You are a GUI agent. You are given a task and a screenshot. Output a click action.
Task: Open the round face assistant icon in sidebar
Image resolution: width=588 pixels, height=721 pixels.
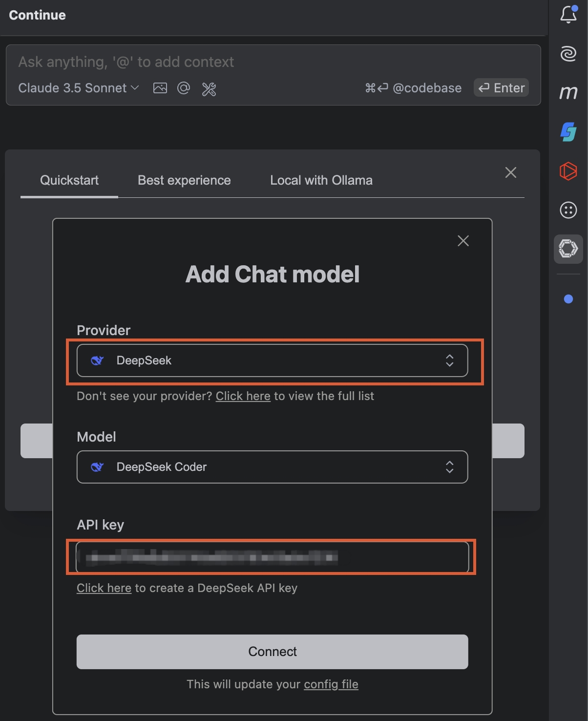coord(568,210)
